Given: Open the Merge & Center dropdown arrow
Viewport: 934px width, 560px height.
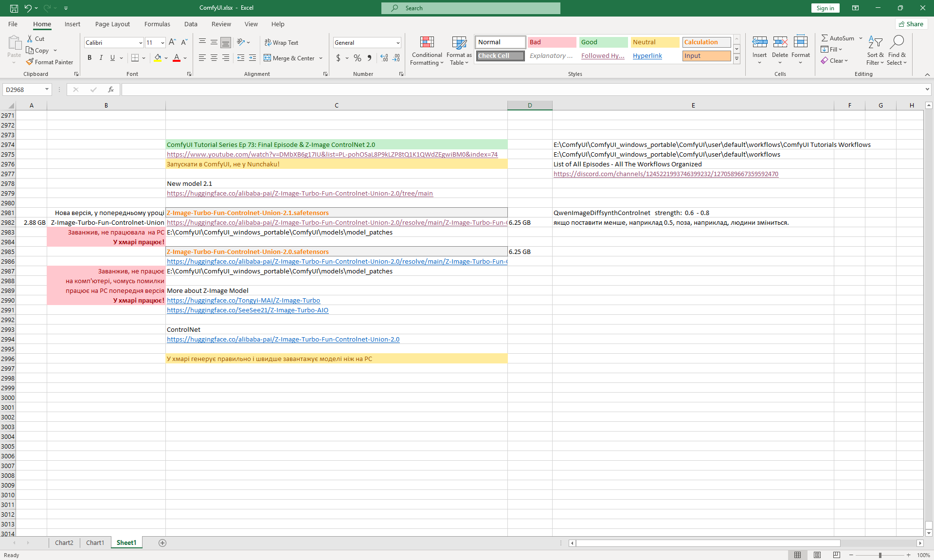Looking at the screenshot, I should [x=321, y=58].
